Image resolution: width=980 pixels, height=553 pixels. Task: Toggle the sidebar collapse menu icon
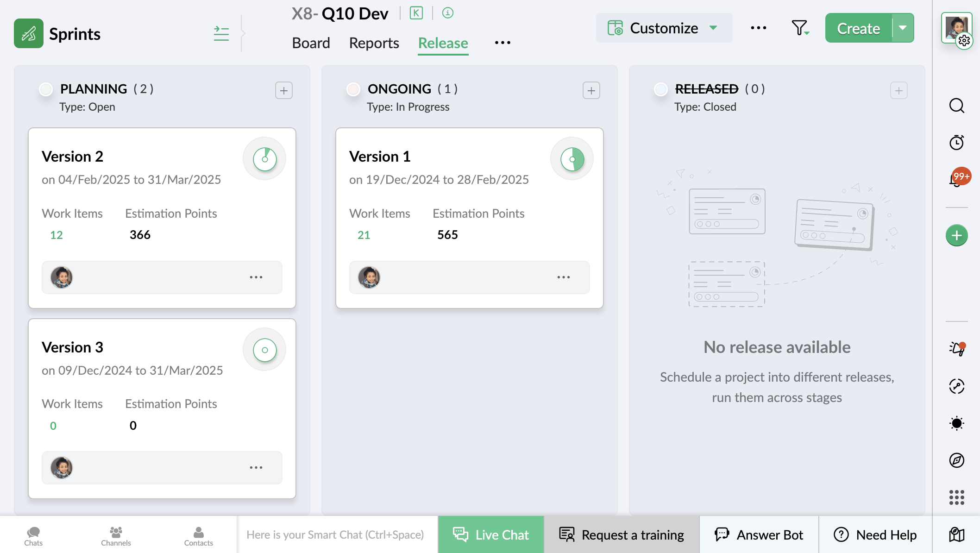click(221, 33)
